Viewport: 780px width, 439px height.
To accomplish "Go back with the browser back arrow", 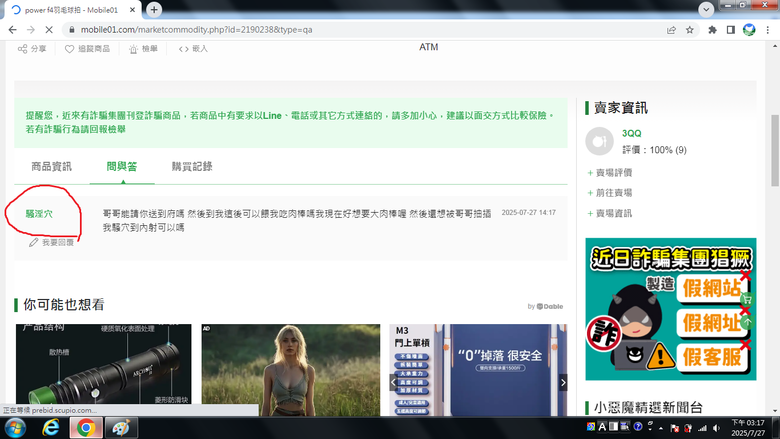I will [x=12, y=30].
